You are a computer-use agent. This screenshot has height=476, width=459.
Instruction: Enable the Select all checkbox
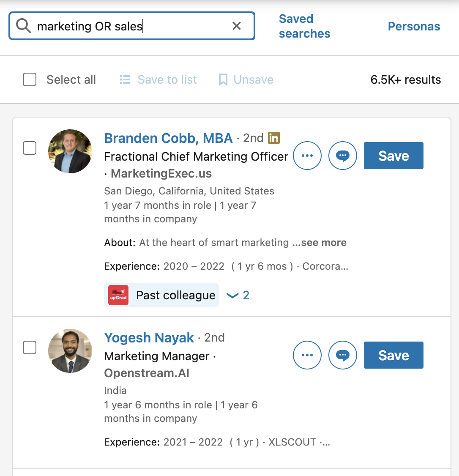pos(30,79)
